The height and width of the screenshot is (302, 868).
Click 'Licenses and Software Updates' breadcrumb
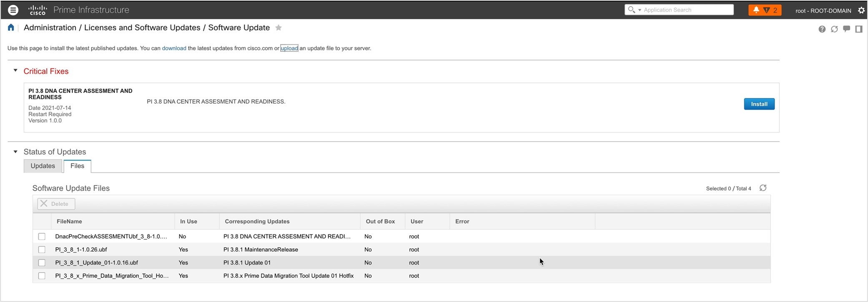coord(142,27)
